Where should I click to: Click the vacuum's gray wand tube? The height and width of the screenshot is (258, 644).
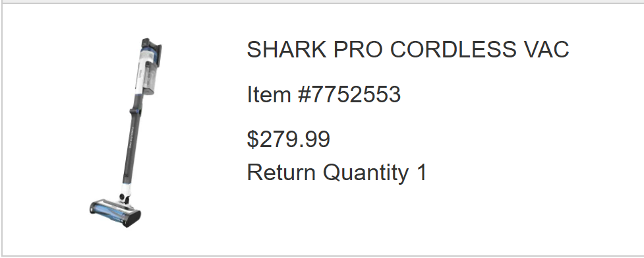(131, 144)
